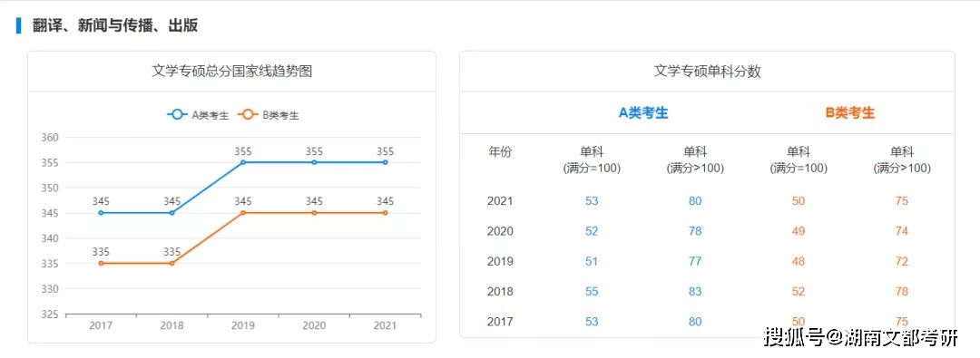Click the table title 文学专硕单科分数
The width and height of the screenshot is (980, 358).
pos(708,72)
